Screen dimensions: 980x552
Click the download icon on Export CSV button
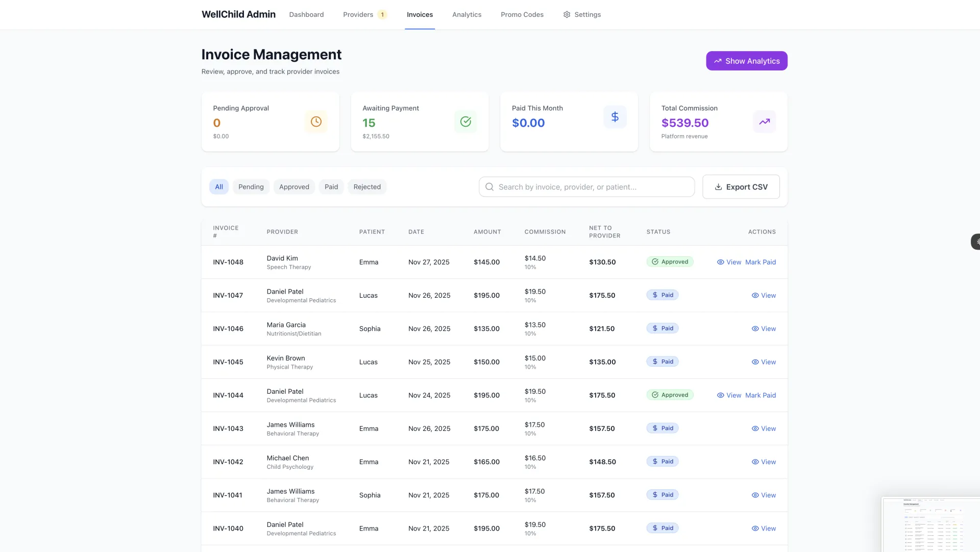point(718,187)
